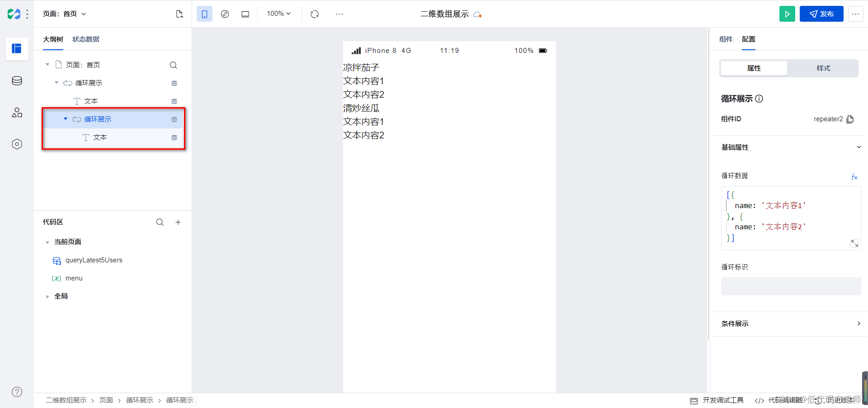868x408 pixels.
Task: Switch to desktop PC preview mode
Action: 245,14
